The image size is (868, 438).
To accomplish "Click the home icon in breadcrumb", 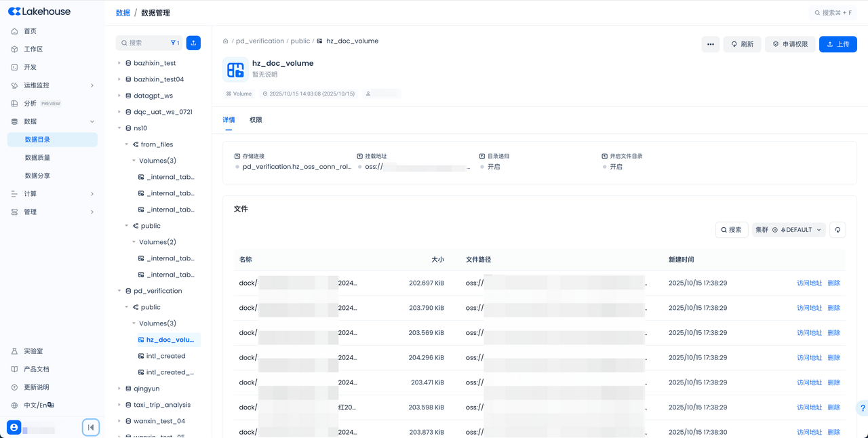I will (226, 41).
